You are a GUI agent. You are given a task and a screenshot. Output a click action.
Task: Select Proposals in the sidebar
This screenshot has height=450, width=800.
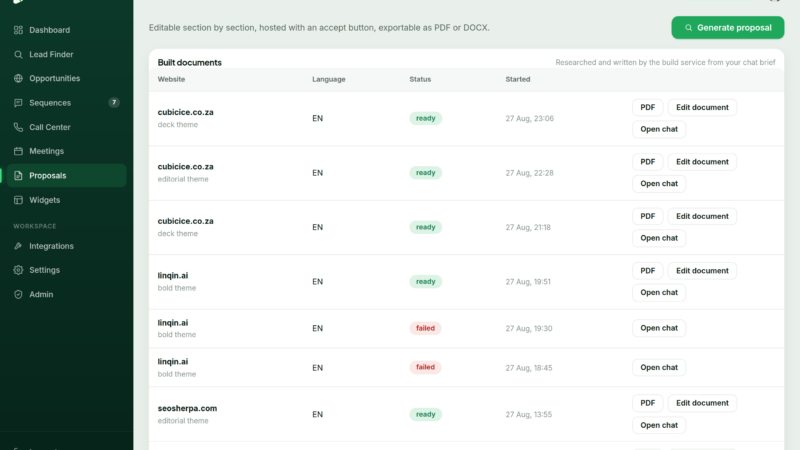66,176
